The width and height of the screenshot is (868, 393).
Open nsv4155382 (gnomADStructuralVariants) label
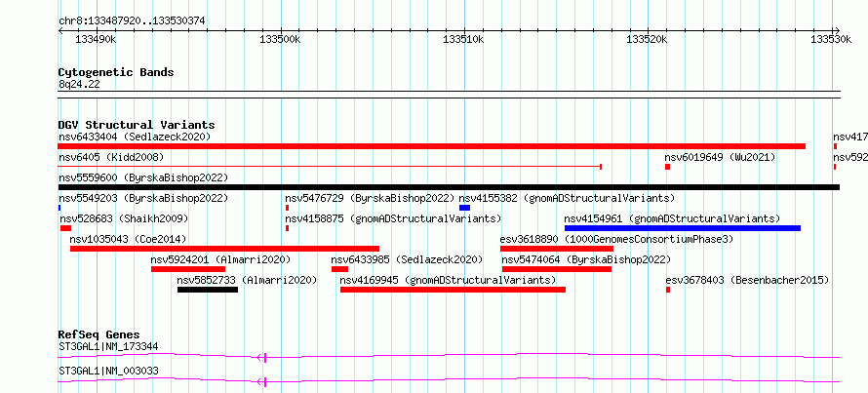[567, 198]
